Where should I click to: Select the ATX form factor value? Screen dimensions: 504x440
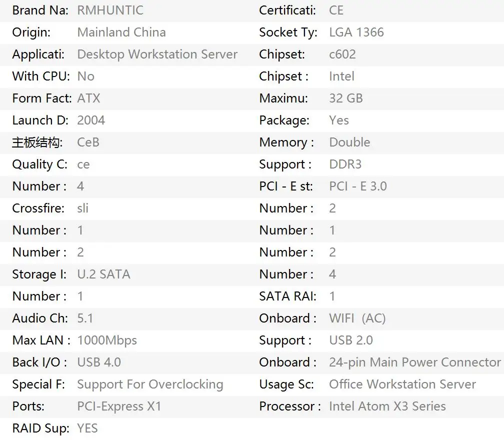point(89,98)
